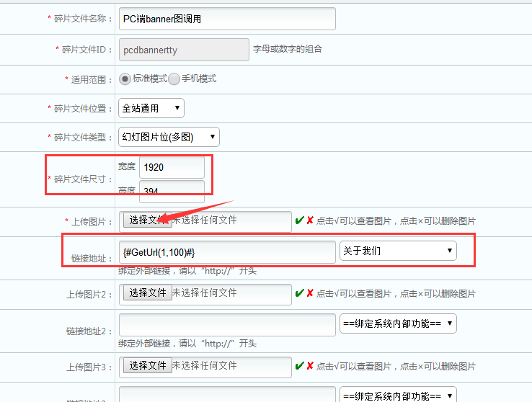
Task: Click the empty 链接地址2 input field
Action: [x=227, y=323]
